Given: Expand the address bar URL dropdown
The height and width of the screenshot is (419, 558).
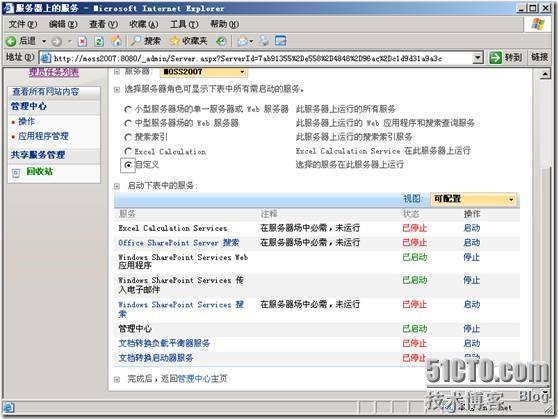Looking at the screenshot, I should point(478,57).
